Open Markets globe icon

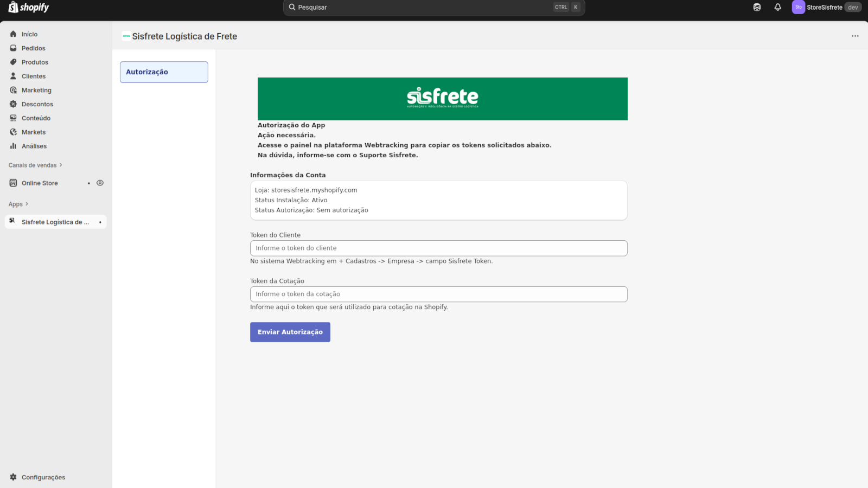click(13, 132)
